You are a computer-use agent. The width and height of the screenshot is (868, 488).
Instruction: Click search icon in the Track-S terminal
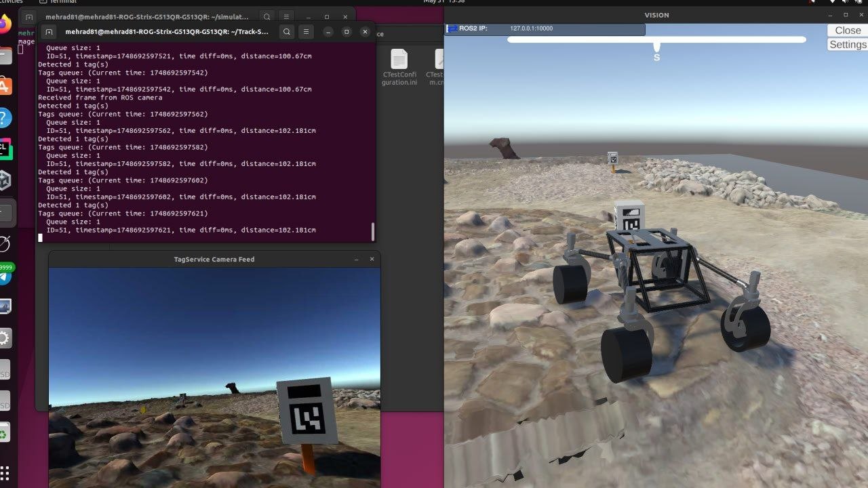click(287, 32)
